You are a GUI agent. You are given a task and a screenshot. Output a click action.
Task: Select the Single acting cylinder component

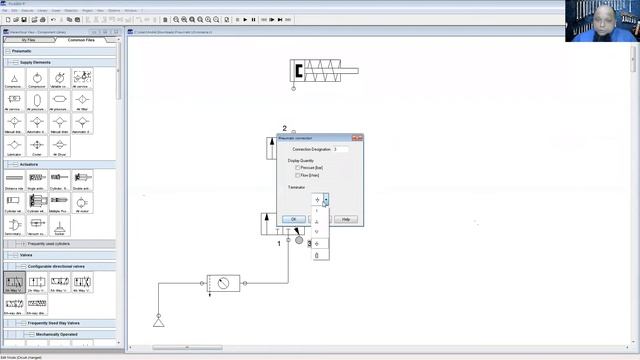point(37,180)
